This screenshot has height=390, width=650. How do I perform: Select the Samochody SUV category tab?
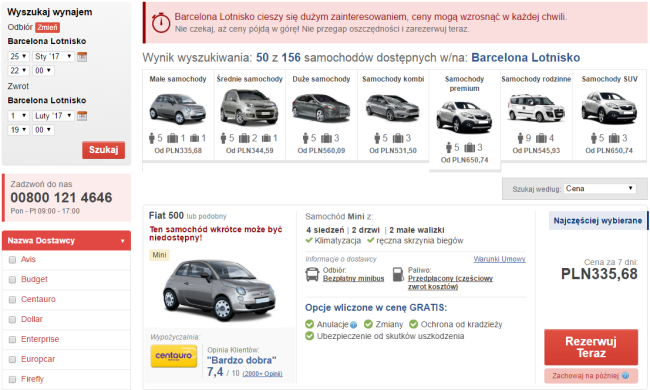click(609, 115)
